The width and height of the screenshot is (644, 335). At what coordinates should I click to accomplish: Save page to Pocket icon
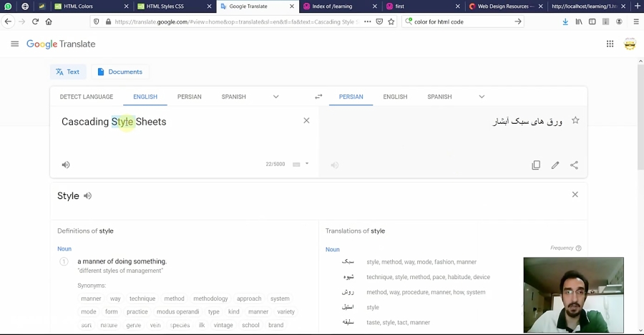[x=379, y=21]
